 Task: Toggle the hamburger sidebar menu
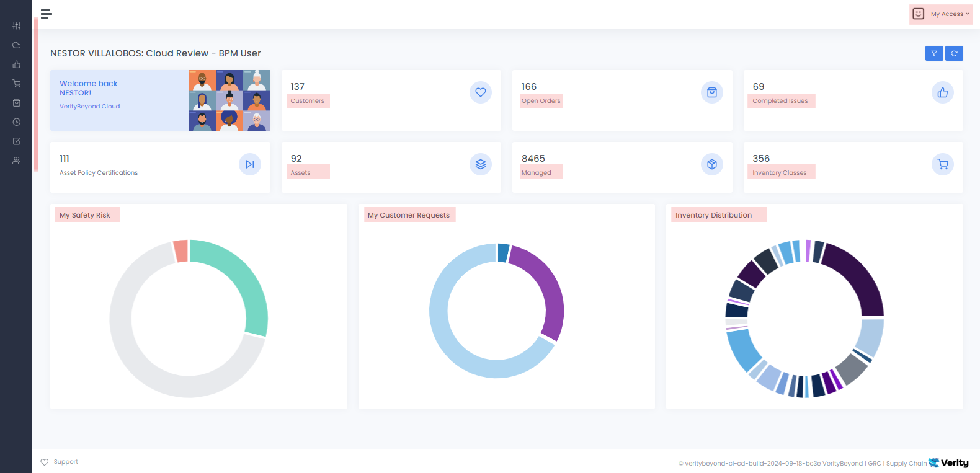(x=46, y=14)
